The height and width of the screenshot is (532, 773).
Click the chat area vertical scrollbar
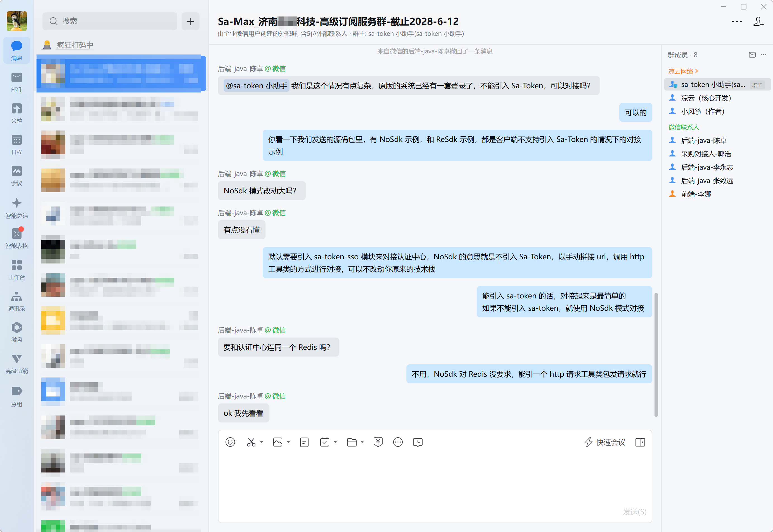656,355
